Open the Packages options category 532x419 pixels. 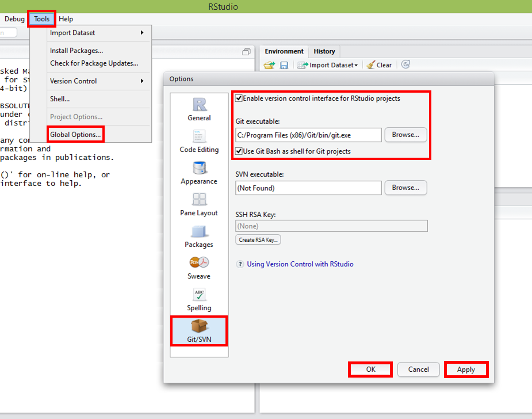point(199,236)
